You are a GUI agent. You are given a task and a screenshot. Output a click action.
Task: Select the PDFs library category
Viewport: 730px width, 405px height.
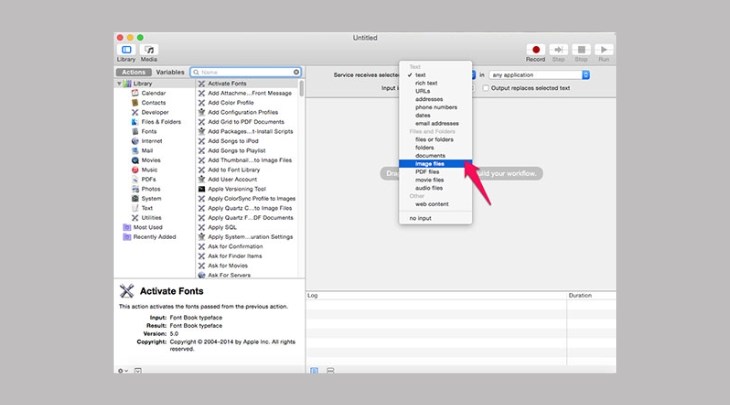[x=149, y=179]
